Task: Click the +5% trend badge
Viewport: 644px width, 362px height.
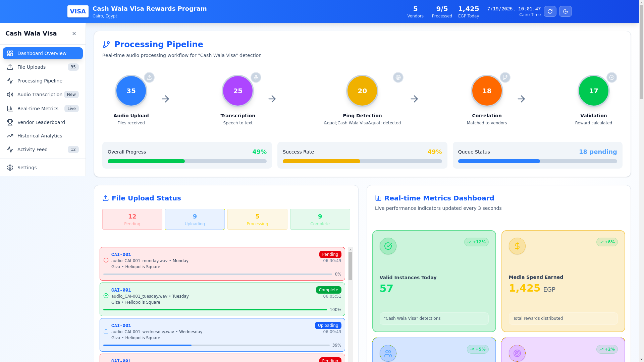Action: (x=478, y=349)
